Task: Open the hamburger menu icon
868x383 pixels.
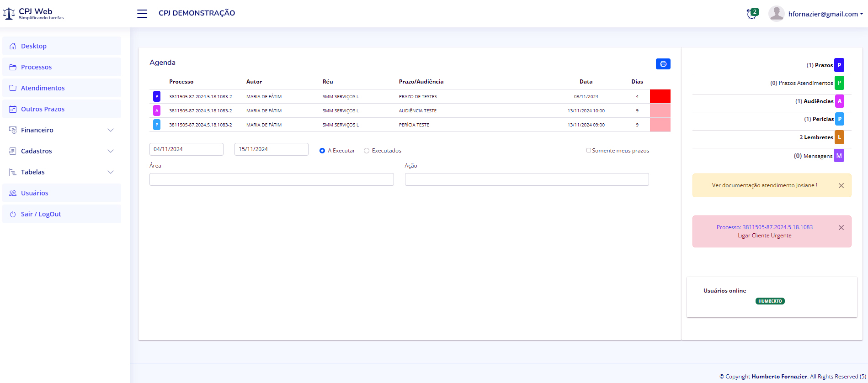Action: click(142, 14)
